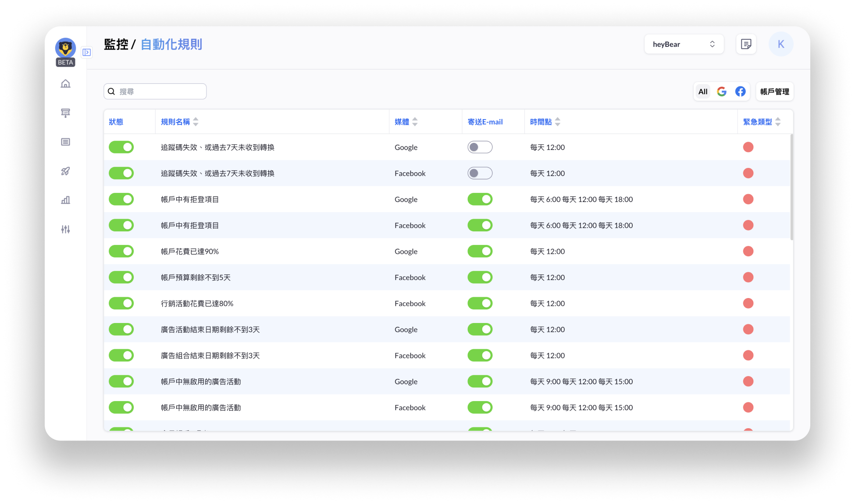Disable status of 帳戶花費已達90% rule
Screen dimensions: 855x504
coord(121,252)
